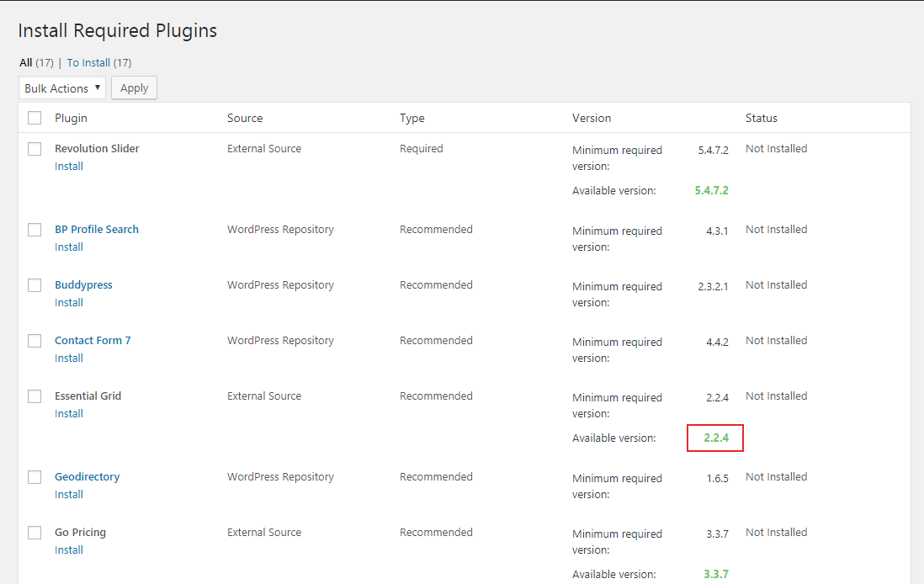924x584 pixels.
Task: Click the Revolution Slider plugin name
Action: pos(98,148)
